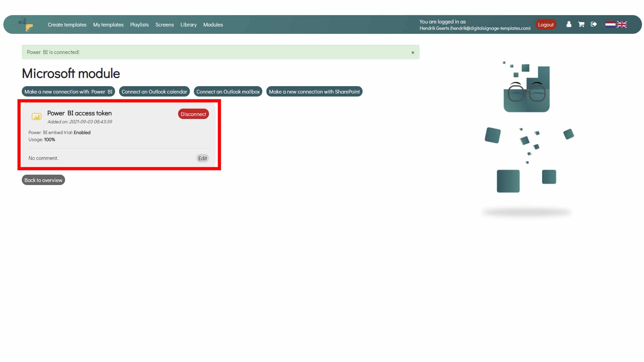Open the Playlists page
The width and height of the screenshot is (644, 362).
click(139, 25)
